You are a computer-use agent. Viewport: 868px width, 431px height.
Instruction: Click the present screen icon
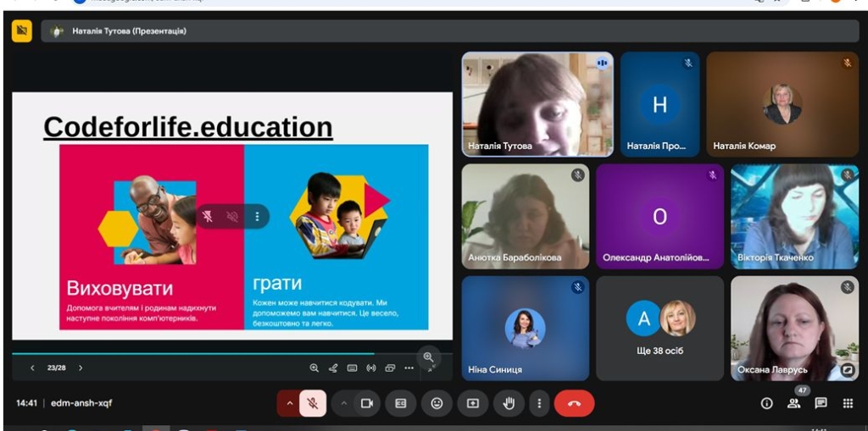(x=473, y=403)
